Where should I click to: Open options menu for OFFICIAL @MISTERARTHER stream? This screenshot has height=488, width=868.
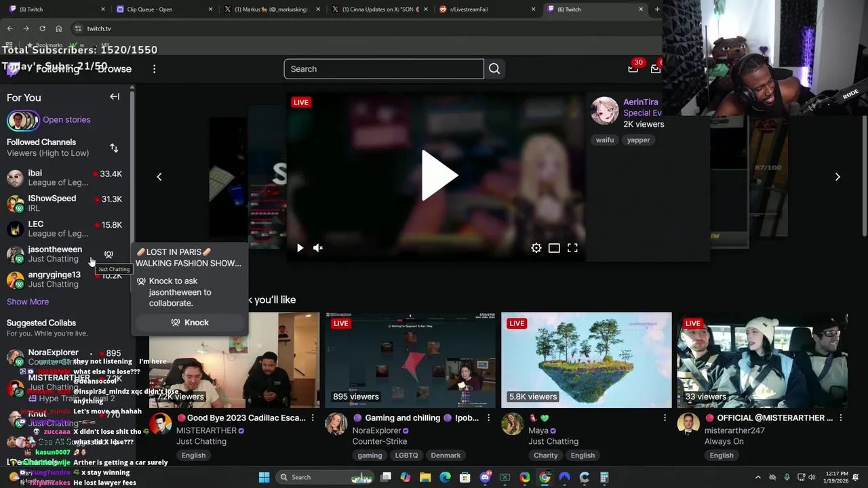(x=841, y=418)
